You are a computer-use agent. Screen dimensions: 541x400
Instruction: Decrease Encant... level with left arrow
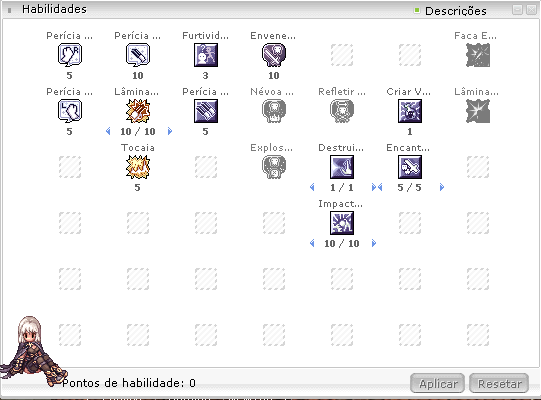coord(380,187)
